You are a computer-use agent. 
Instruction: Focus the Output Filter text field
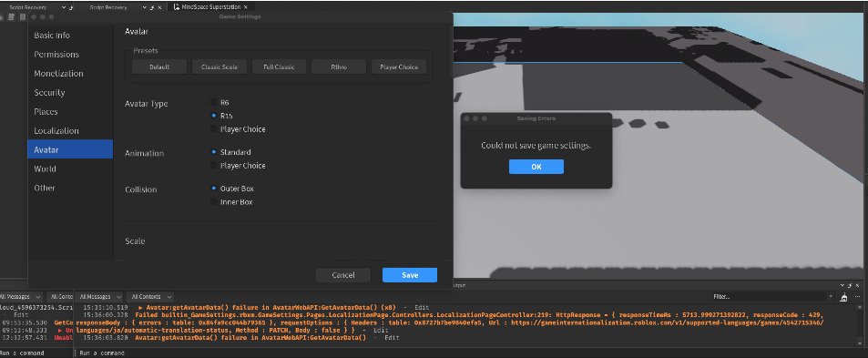tap(771, 297)
